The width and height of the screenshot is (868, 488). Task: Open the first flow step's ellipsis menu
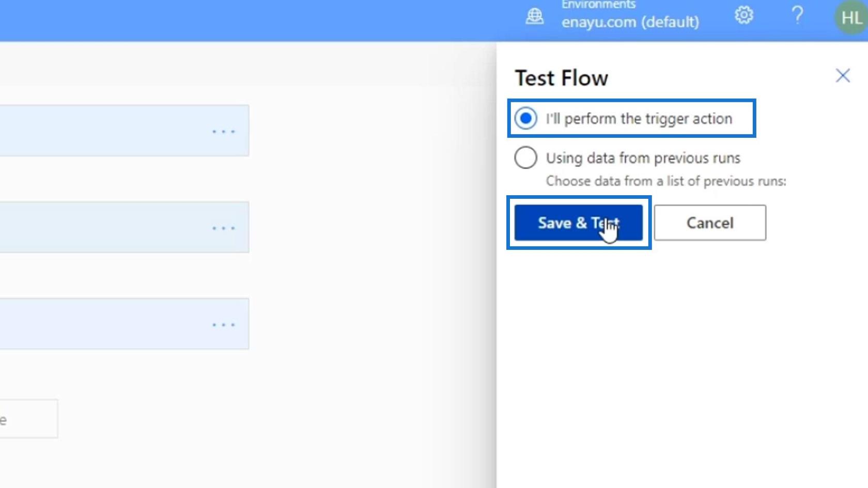[224, 132]
